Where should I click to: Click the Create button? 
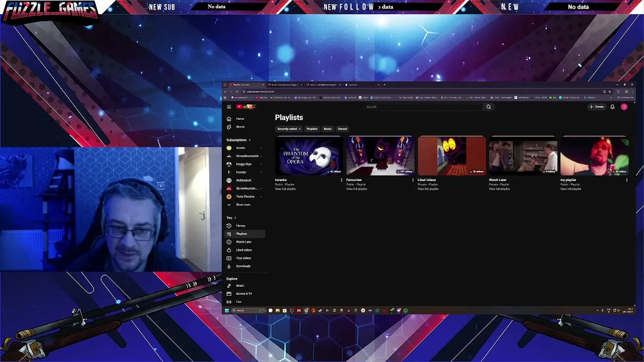[x=597, y=107]
